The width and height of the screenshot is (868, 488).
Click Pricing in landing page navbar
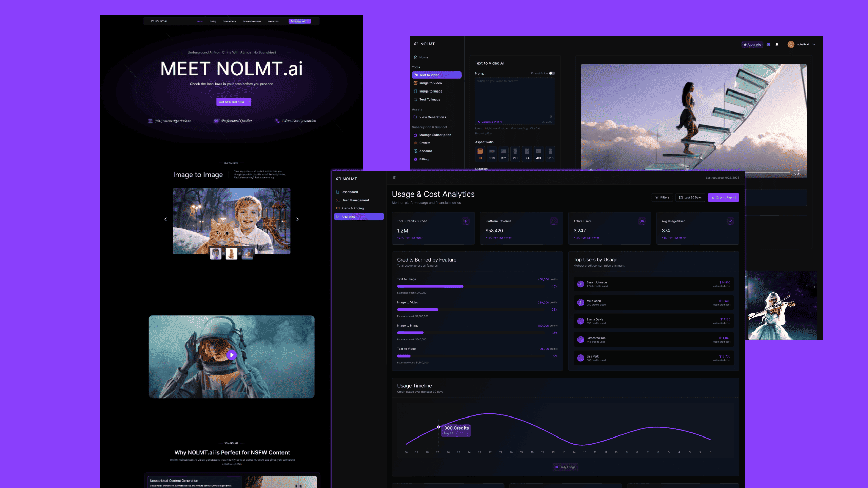pos(213,21)
